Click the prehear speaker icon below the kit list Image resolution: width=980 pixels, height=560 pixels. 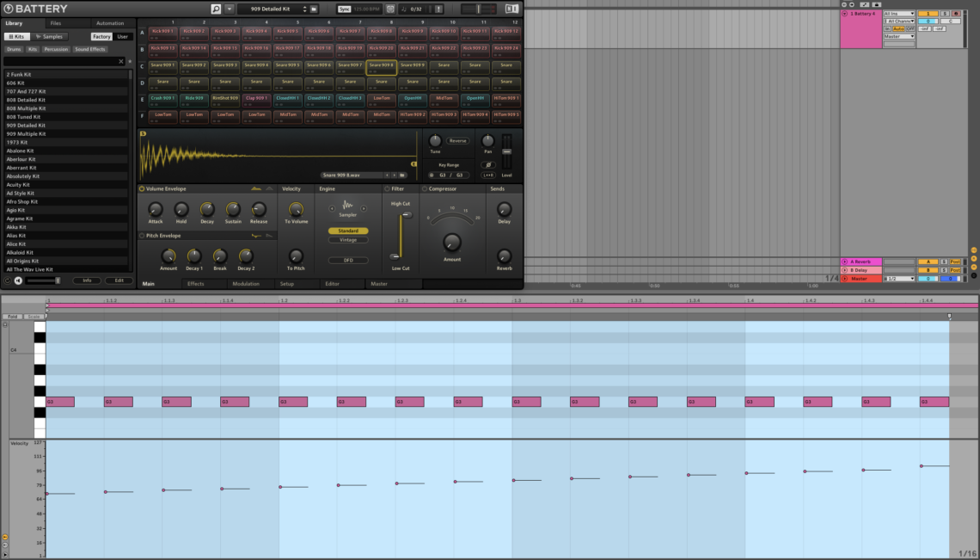[18, 280]
